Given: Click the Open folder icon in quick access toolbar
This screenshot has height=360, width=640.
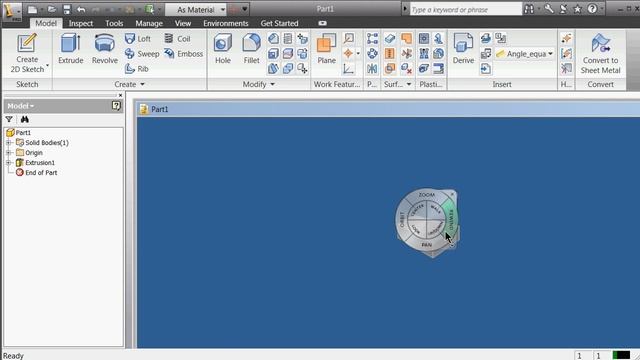Looking at the screenshot, I should [51, 9].
